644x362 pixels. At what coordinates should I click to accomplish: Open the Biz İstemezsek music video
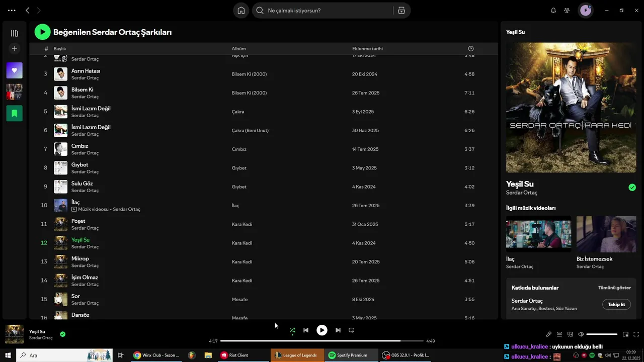pos(606,234)
